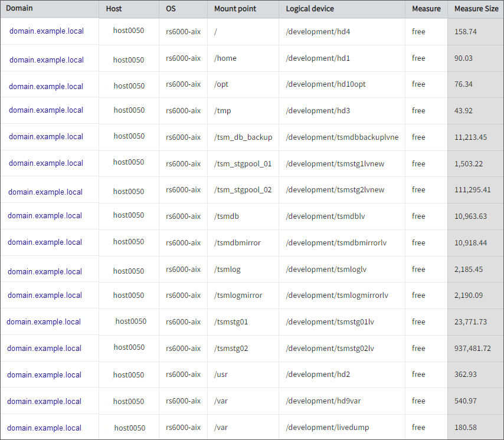Sort by the Measure column header
Viewport: 504px width, 440px height.
(426, 8)
